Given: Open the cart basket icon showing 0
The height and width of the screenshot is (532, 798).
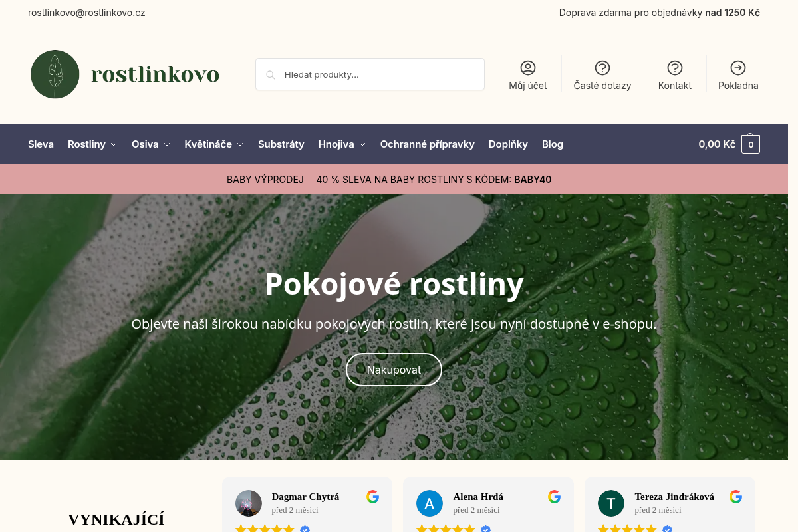Looking at the screenshot, I should click(751, 144).
